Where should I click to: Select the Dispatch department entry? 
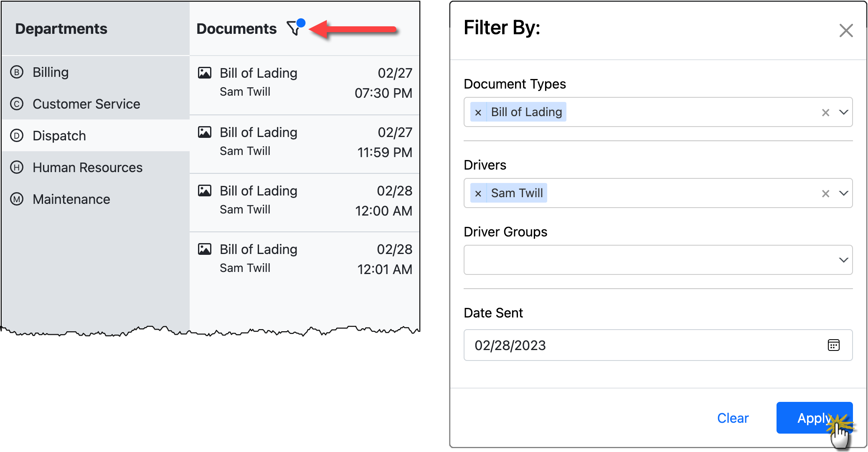click(x=60, y=135)
